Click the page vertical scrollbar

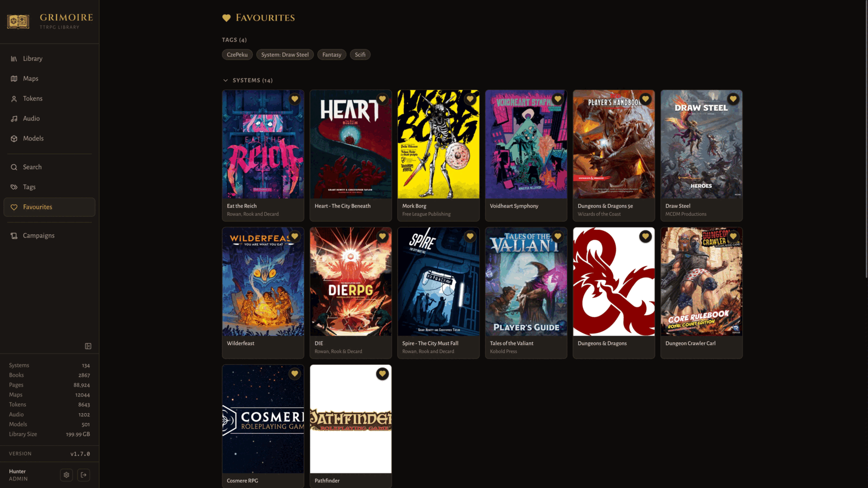pyautogui.click(x=866, y=138)
